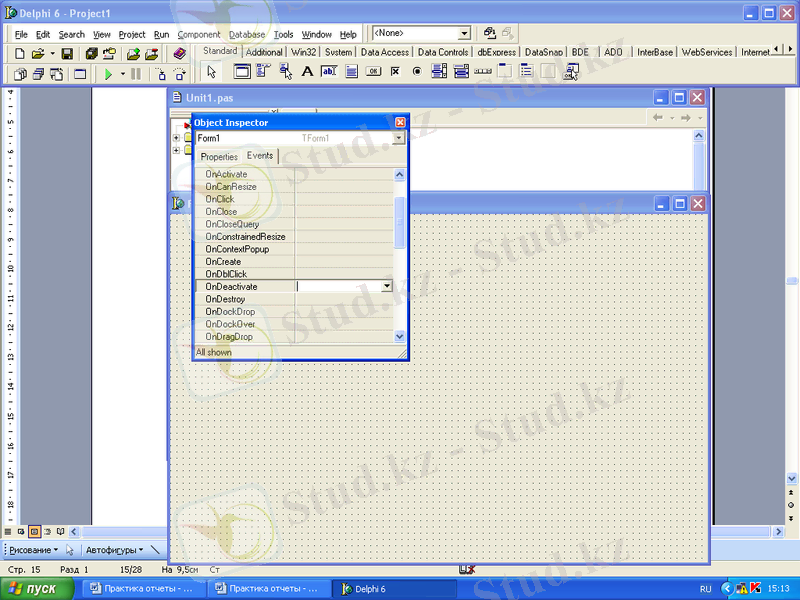
Task: Click Remove file from project icon
Action: (x=152, y=54)
